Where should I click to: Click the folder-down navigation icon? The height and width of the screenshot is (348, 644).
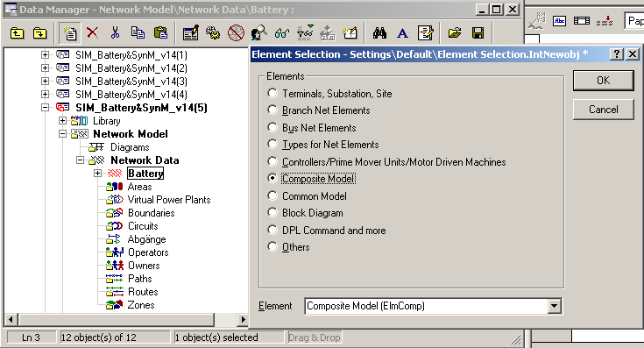[x=39, y=32]
